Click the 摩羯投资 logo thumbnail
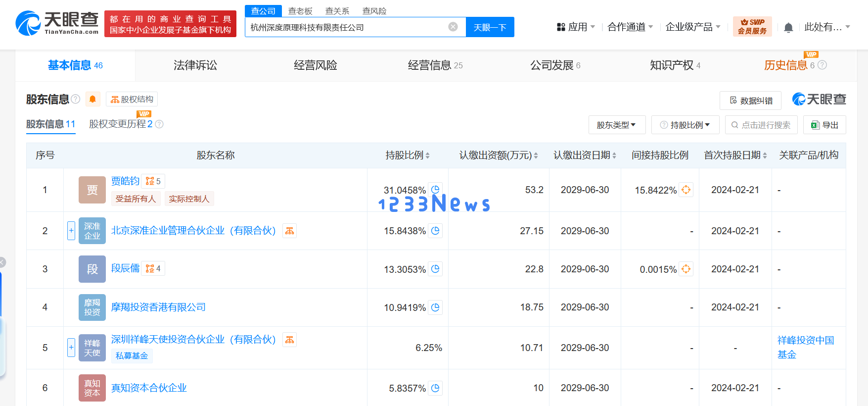868x406 pixels. (x=92, y=307)
